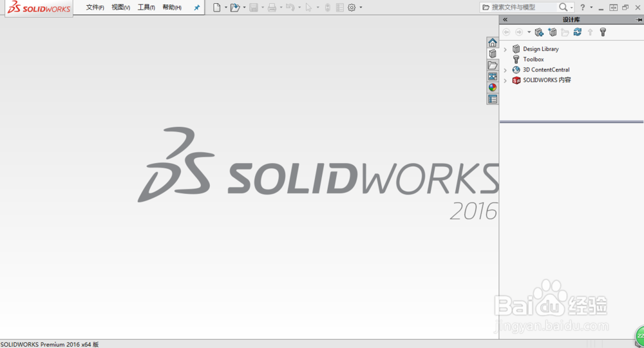Expand the New document dropdown arrow
Viewport: 644px width, 348px height.
click(x=226, y=7)
